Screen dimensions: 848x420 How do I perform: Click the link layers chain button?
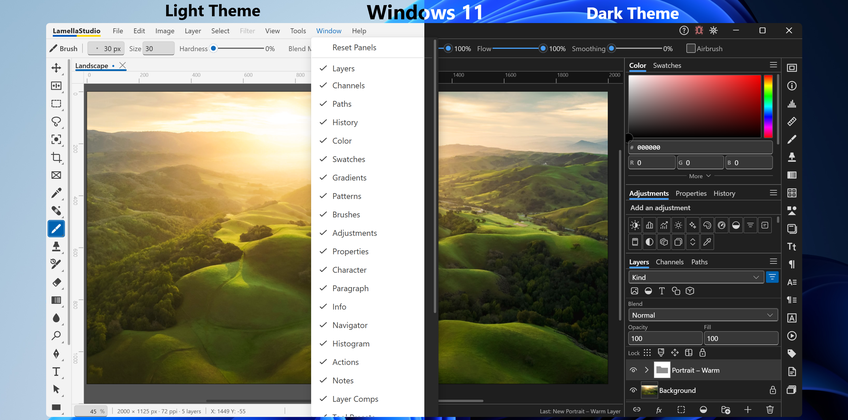637,410
